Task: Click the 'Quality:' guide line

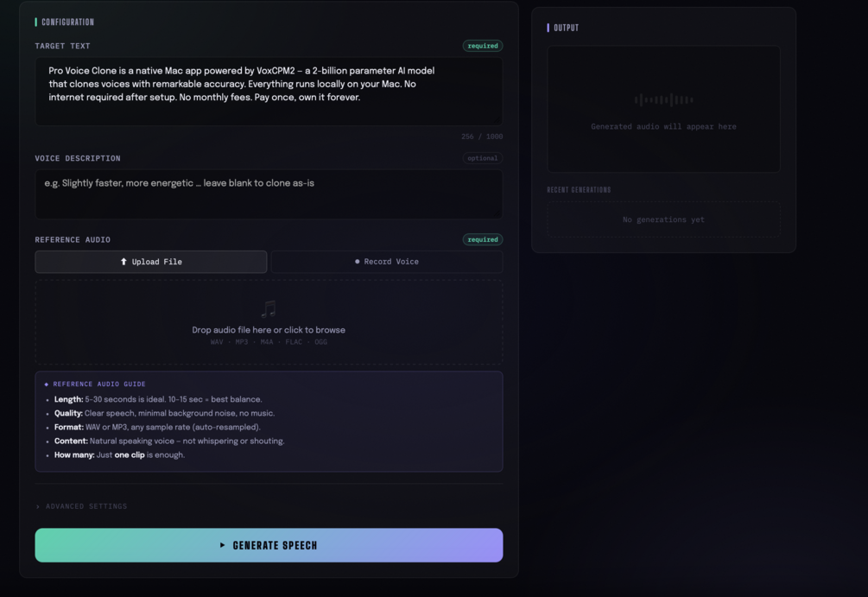Action: point(164,413)
